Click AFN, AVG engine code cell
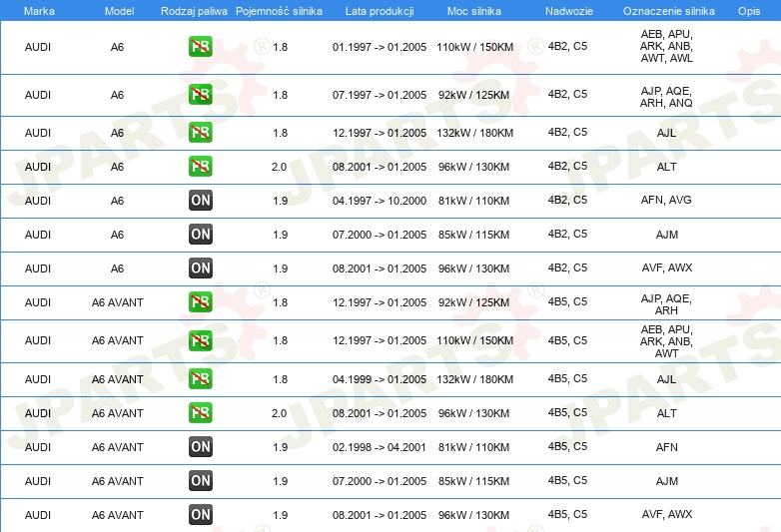This screenshot has width=781, height=532. 666,200
